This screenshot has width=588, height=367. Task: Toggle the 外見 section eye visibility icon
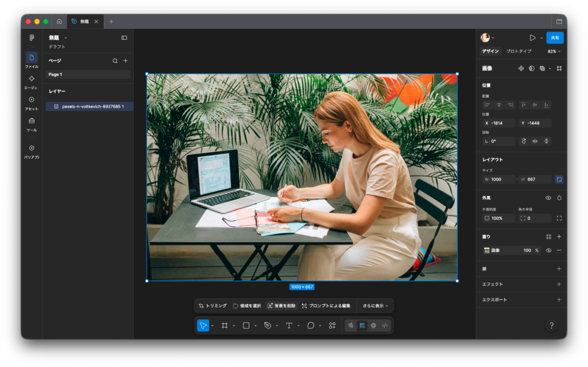(x=548, y=198)
